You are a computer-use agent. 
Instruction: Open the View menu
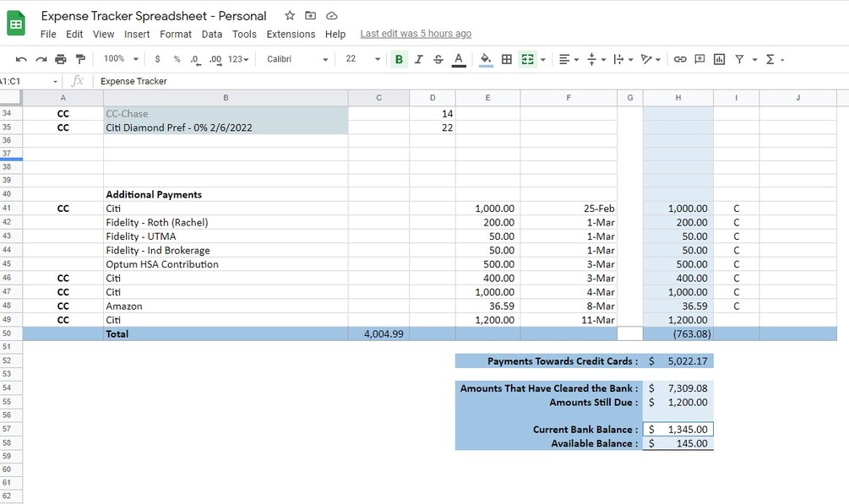point(103,34)
